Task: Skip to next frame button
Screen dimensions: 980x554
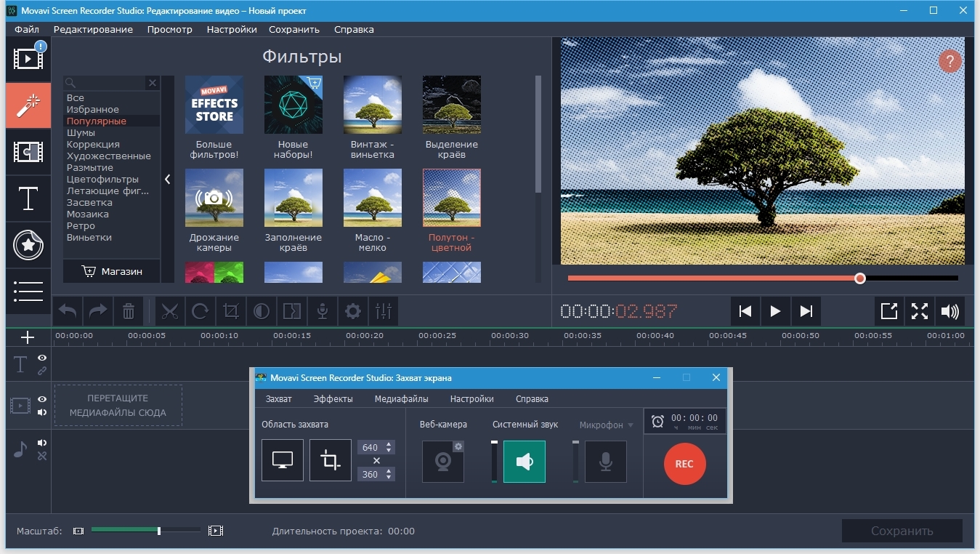Action: 806,311
